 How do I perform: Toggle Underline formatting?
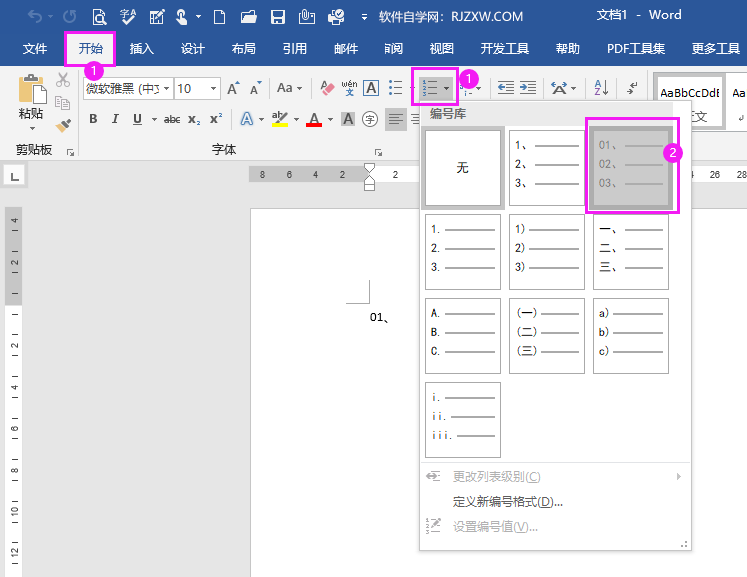coord(137,119)
